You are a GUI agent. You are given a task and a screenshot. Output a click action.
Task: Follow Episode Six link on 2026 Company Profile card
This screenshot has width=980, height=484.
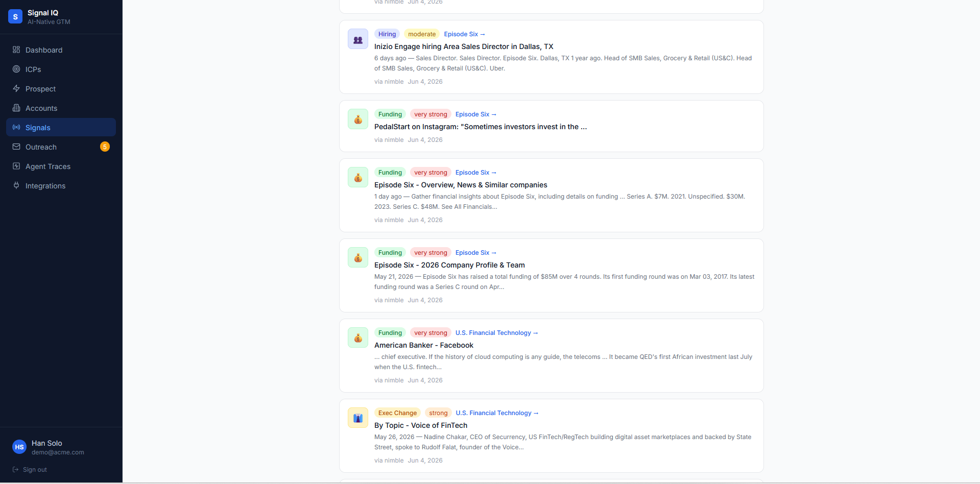pos(476,253)
